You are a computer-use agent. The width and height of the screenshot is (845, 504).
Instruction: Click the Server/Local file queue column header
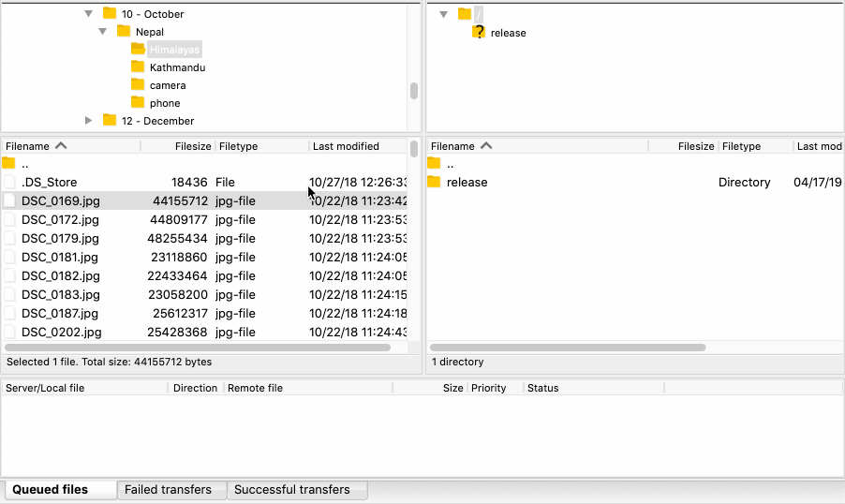pyautogui.click(x=85, y=388)
